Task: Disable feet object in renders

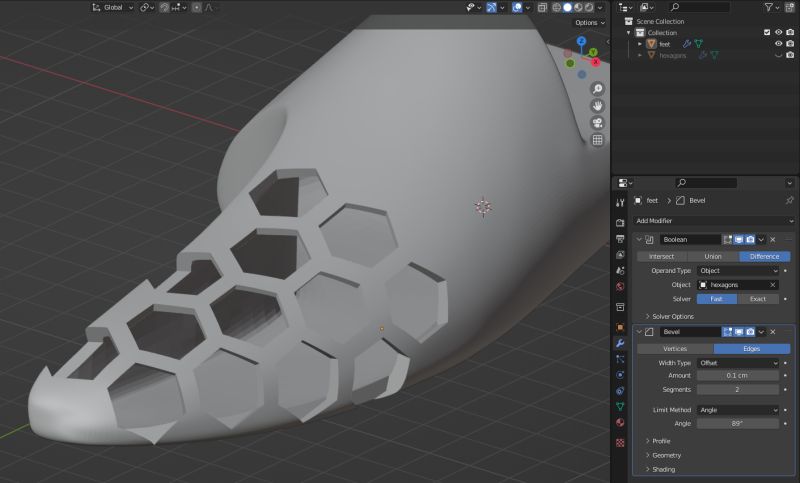Action: [790, 44]
